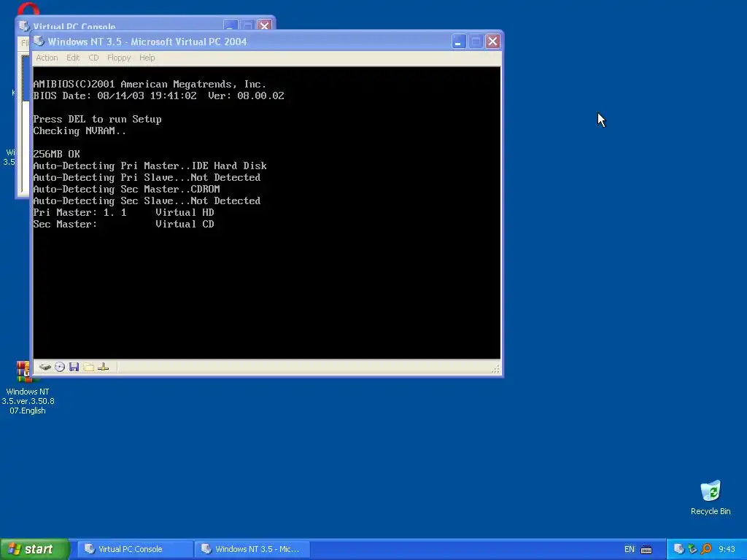Click the floppy disk icon in the VM status bar
747x560 pixels.
tap(74, 367)
